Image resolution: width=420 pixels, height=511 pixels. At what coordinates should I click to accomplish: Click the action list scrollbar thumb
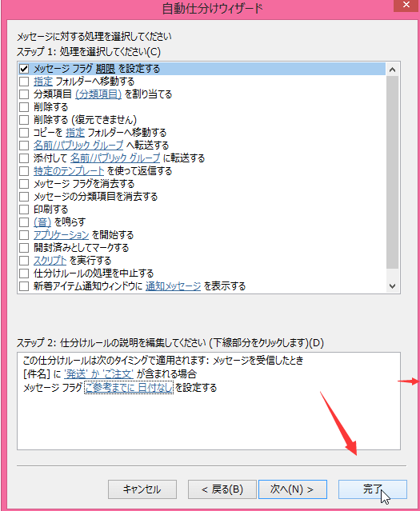point(392,173)
